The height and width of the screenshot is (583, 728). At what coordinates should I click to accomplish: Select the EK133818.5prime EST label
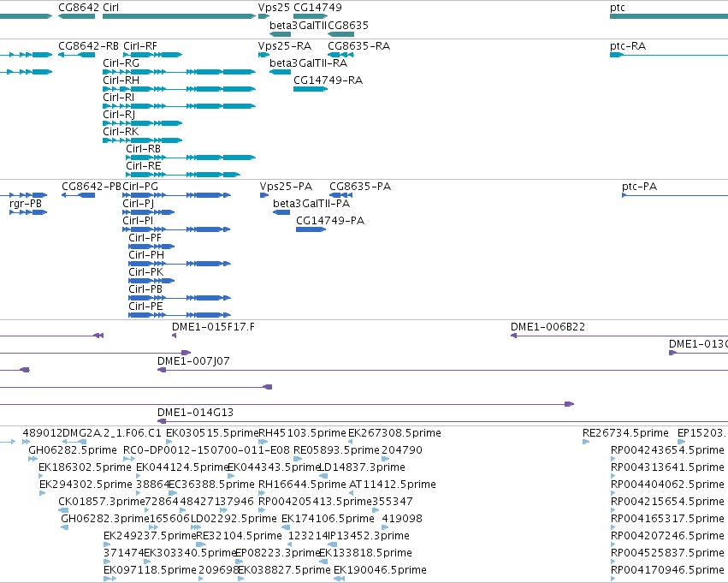[x=365, y=553]
